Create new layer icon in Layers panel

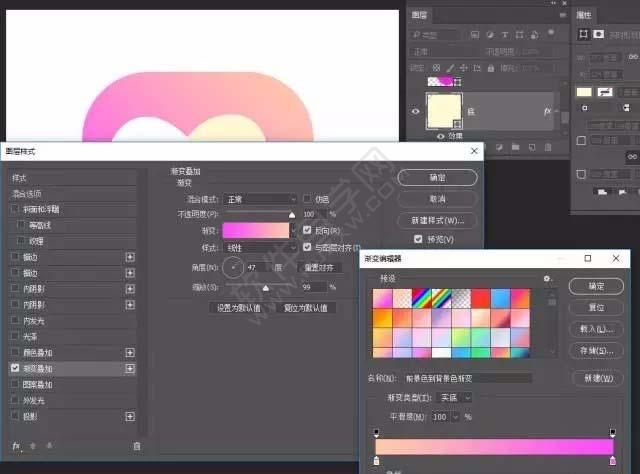(x=532, y=147)
